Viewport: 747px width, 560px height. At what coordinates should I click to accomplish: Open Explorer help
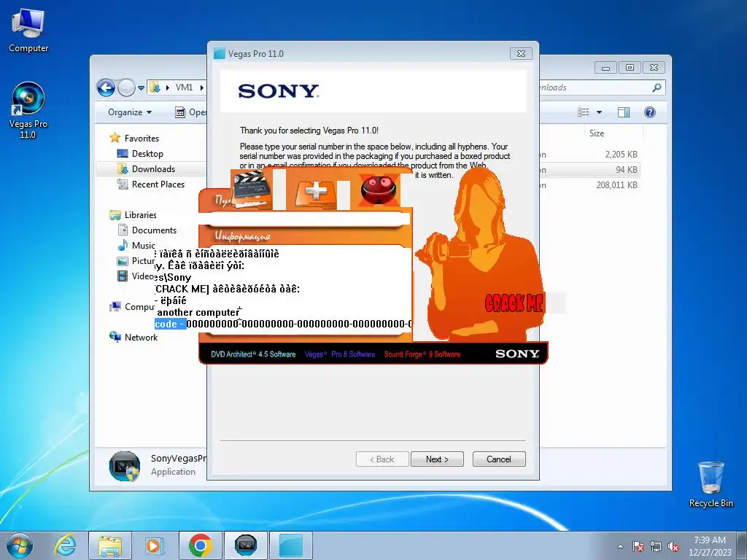pyautogui.click(x=650, y=112)
